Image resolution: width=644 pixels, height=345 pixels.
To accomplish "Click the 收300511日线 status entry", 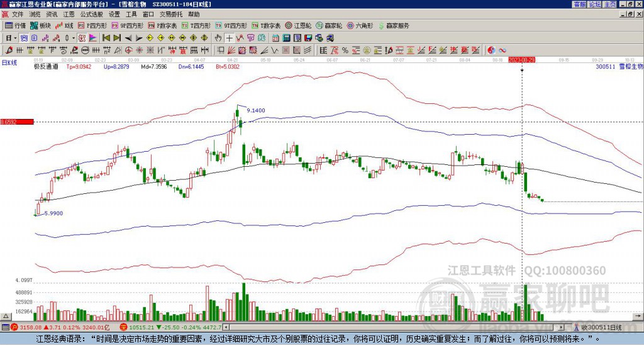I will (597, 327).
